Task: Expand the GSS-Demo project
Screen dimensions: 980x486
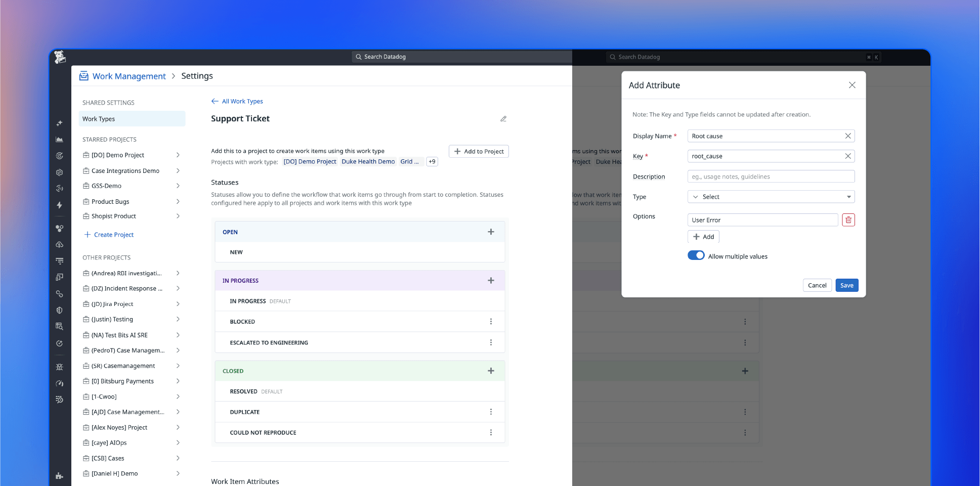Action: coord(178,186)
